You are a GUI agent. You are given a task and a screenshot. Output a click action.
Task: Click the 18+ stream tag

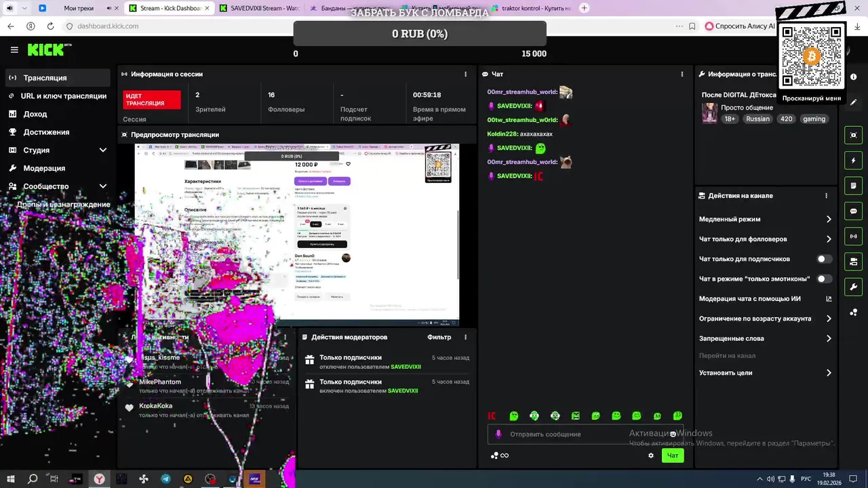click(x=730, y=119)
